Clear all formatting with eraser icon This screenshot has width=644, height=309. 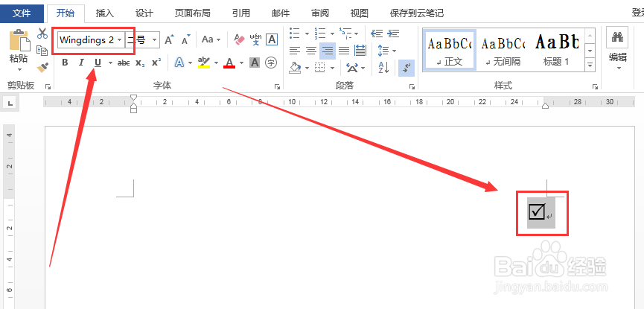tap(239, 40)
